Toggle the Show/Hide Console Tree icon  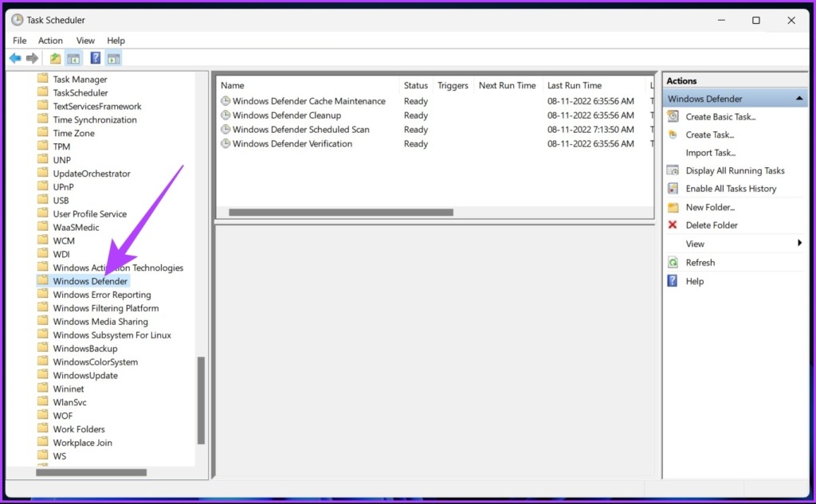point(73,58)
